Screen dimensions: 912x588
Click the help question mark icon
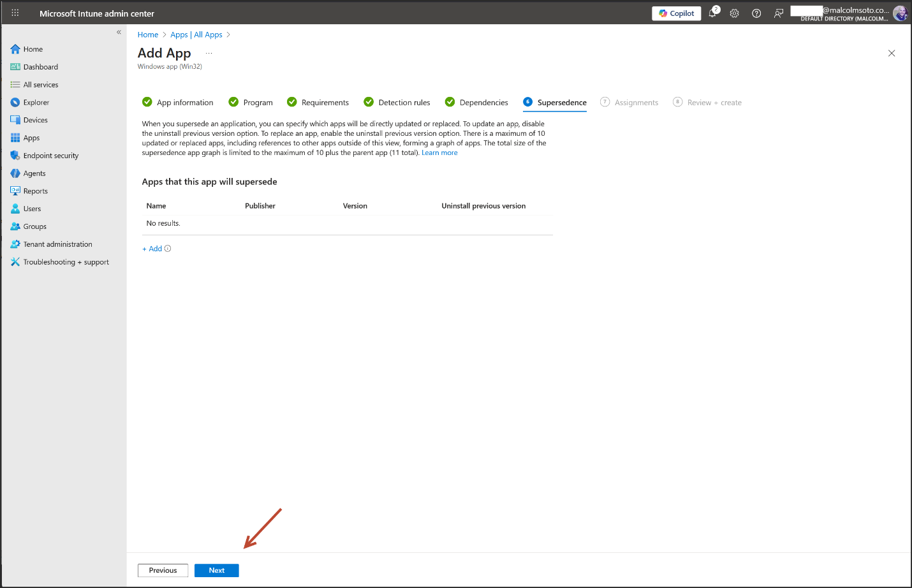[756, 13]
